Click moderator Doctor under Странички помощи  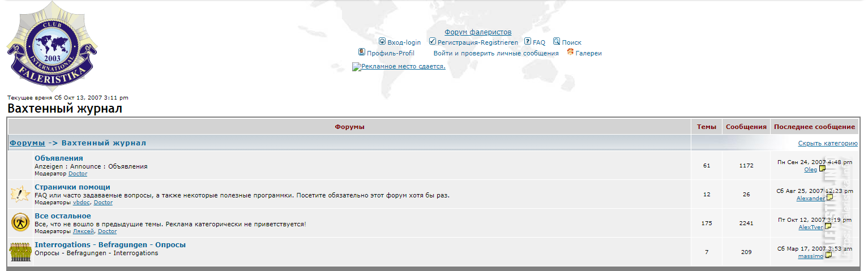pos(104,203)
